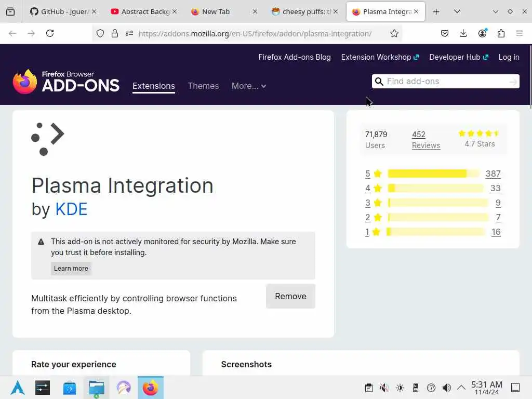Open the Downloads panel

463,33
